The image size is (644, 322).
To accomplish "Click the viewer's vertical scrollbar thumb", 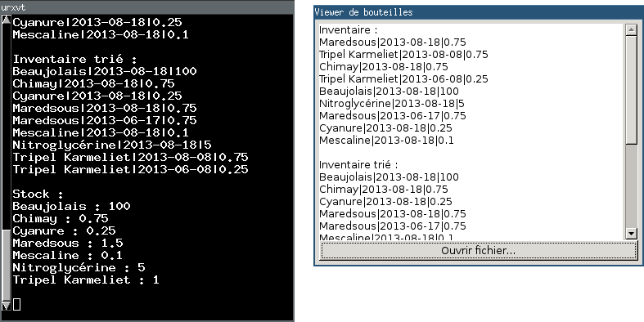I will click(x=631, y=89).
